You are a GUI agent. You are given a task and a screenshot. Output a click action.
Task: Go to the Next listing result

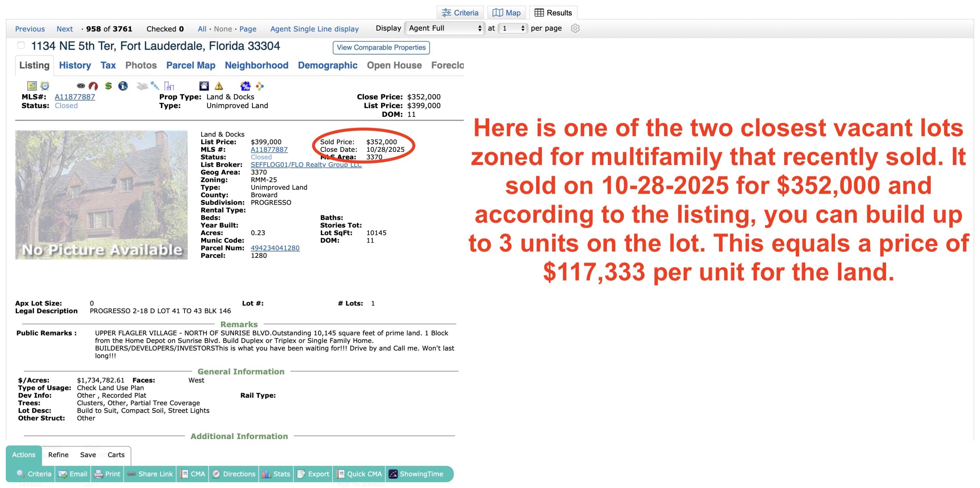(x=65, y=29)
